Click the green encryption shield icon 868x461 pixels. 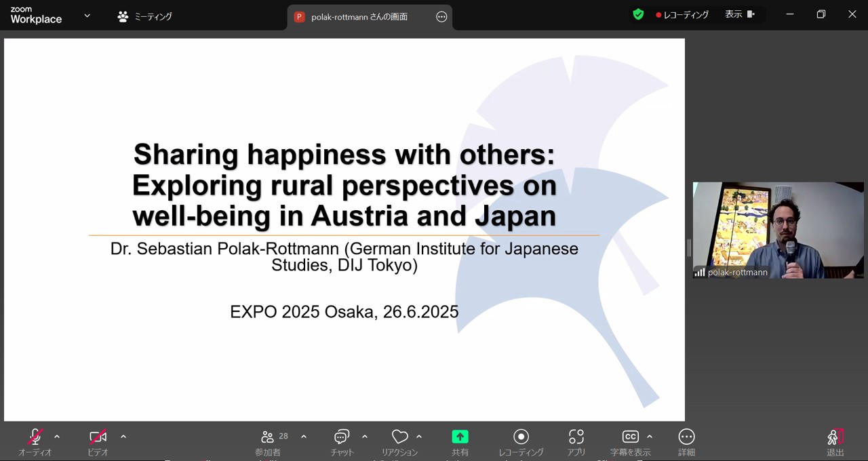point(638,14)
